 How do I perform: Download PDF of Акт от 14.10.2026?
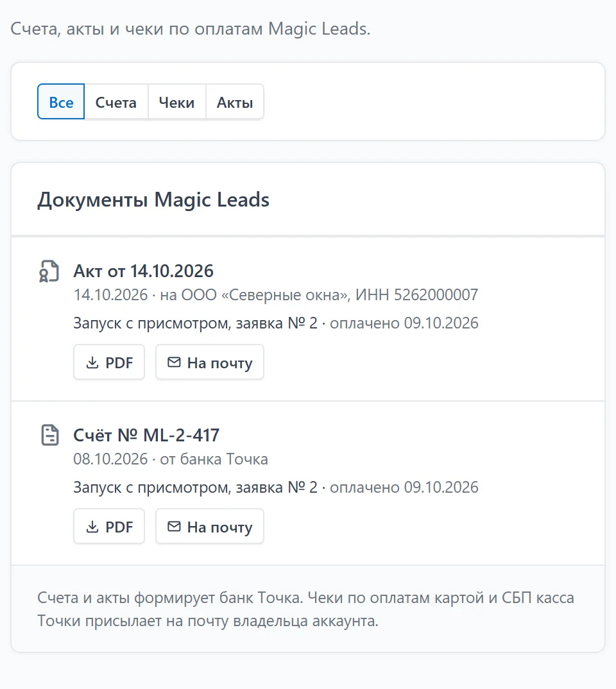tap(109, 362)
